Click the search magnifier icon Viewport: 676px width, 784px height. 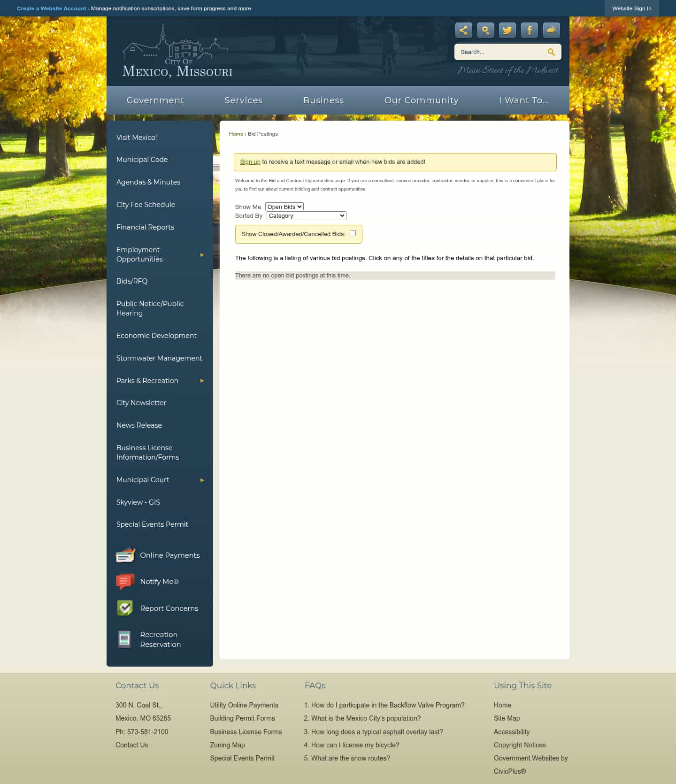pyautogui.click(x=551, y=52)
